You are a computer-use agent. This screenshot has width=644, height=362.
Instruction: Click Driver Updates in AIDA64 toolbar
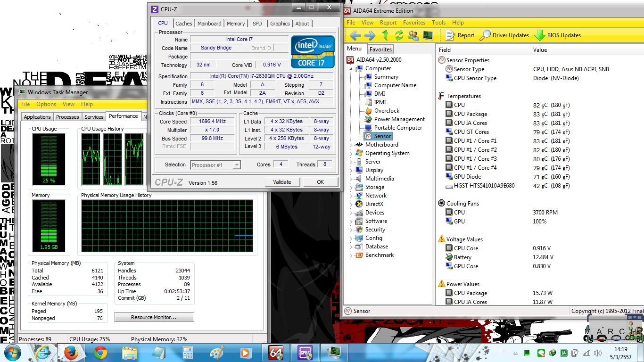coord(504,35)
